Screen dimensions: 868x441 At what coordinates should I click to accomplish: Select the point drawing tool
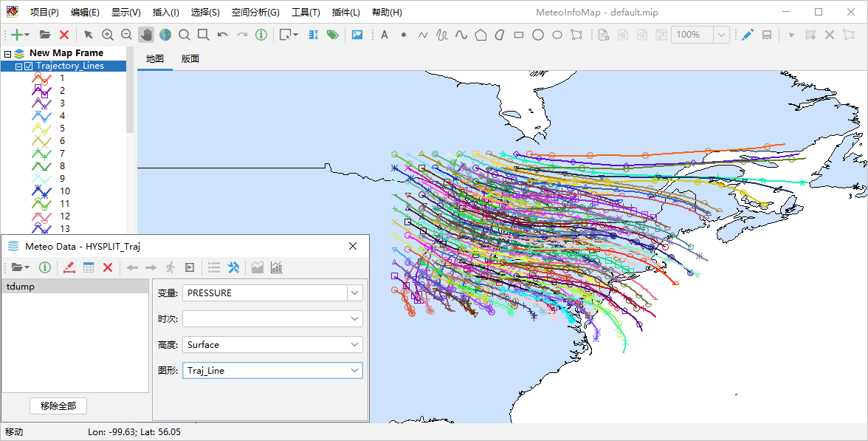[x=404, y=35]
